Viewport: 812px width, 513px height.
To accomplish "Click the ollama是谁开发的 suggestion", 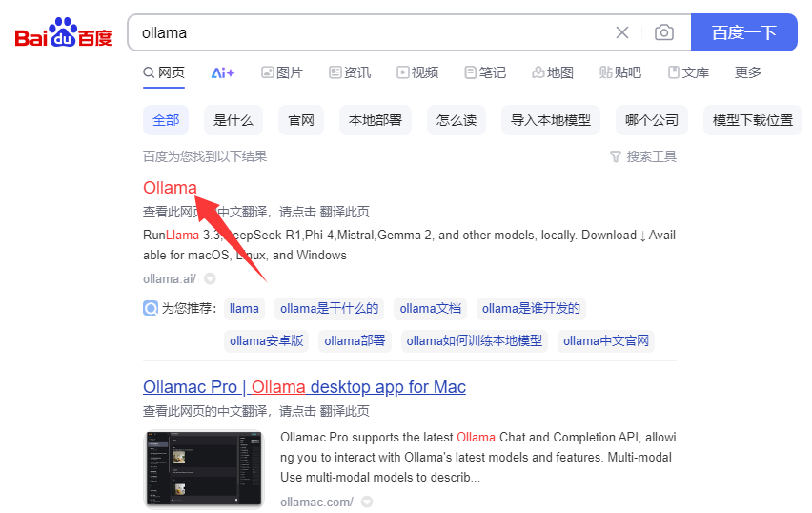I will [531, 308].
